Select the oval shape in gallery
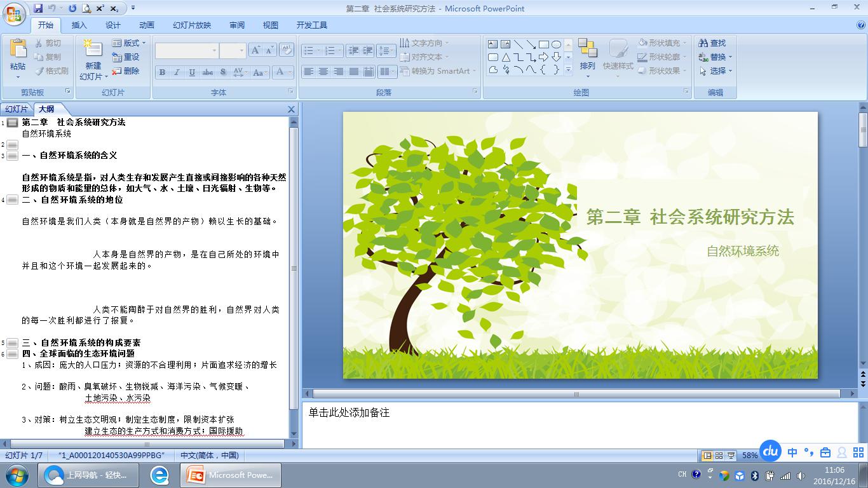 pyautogui.click(x=556, y=44)
